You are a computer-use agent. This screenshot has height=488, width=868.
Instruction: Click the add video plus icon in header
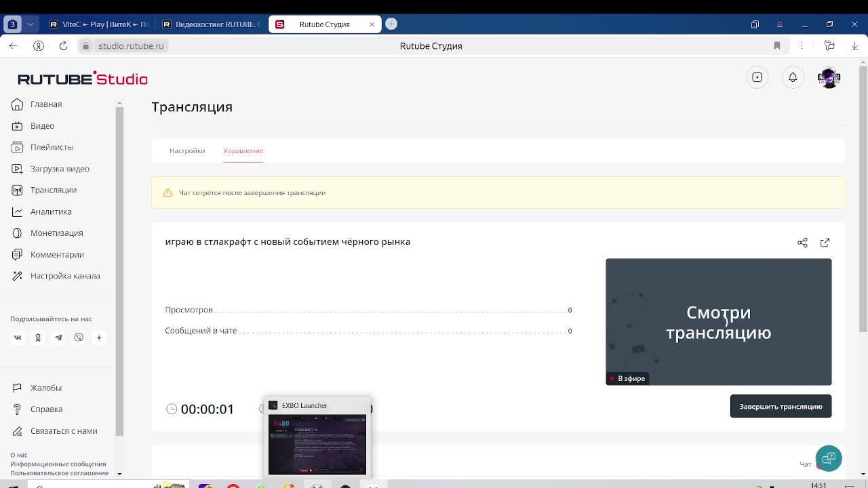coord(757,78)
